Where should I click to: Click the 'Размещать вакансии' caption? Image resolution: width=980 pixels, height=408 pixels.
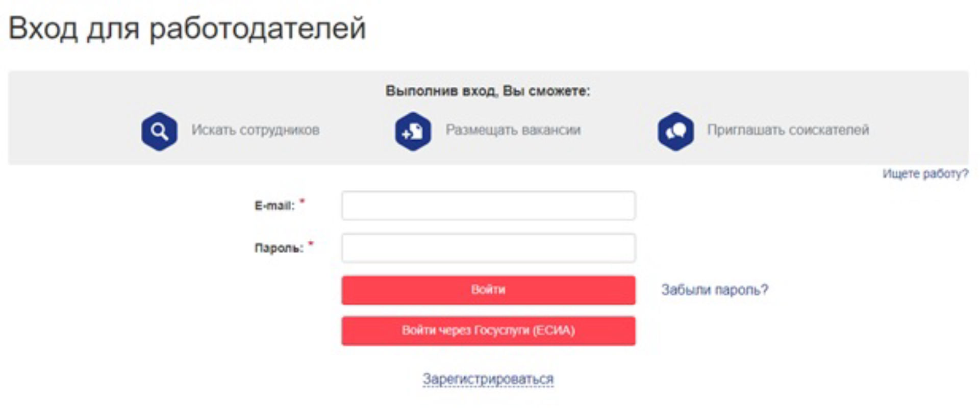pos(513,131)
